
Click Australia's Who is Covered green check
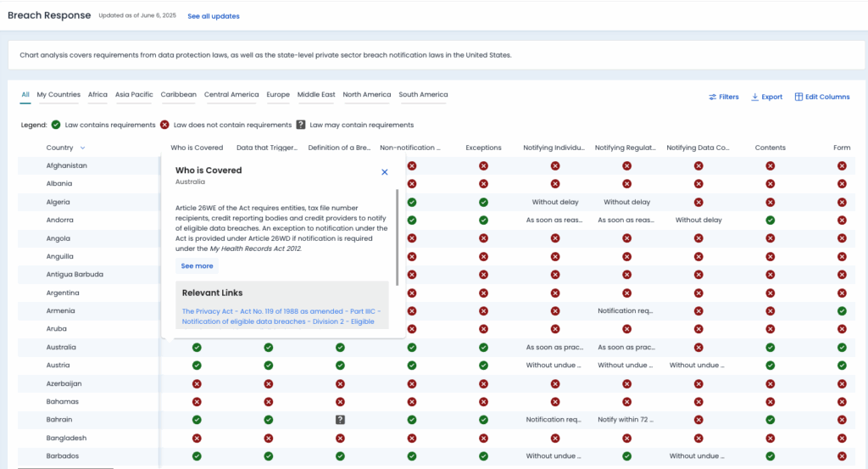click(197, 348)
